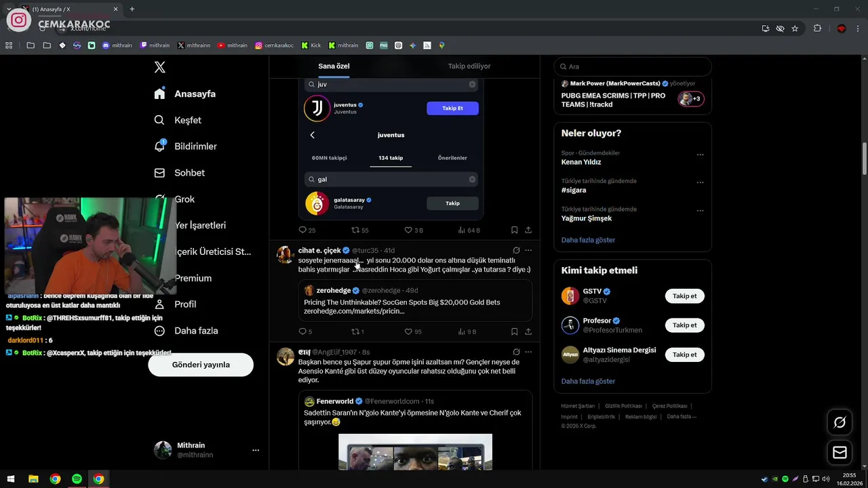The image size is (868, 488).
Task: Open the Gizlilik Politikası footer link
Action: 623,406
